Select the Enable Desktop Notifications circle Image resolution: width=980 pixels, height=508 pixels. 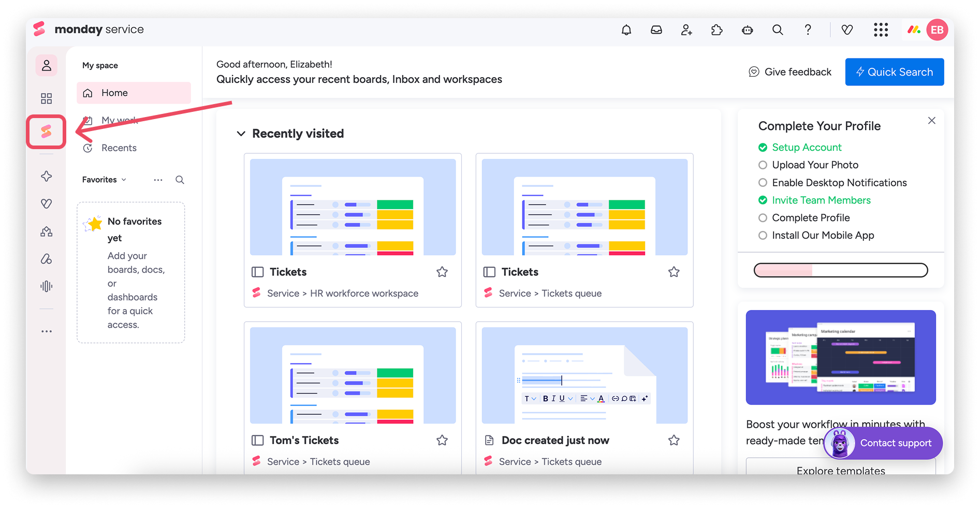pos(763,183)
